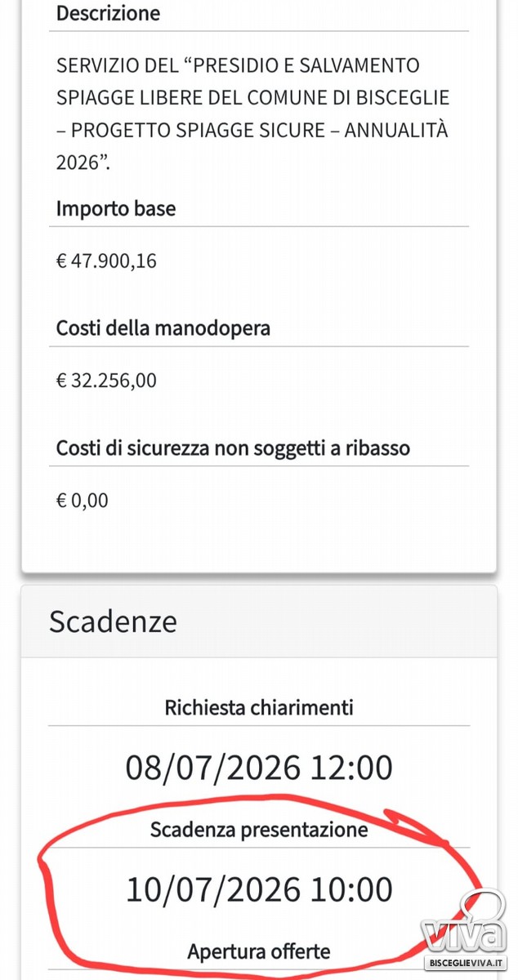Click the Scadenze panel header
This screenshot has height=980, width=518.
tap(259, 621)
